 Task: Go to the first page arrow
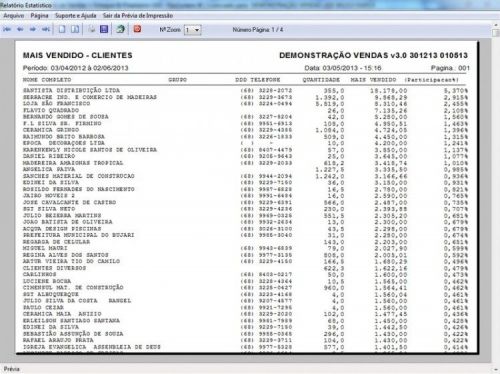pos(7,29)
